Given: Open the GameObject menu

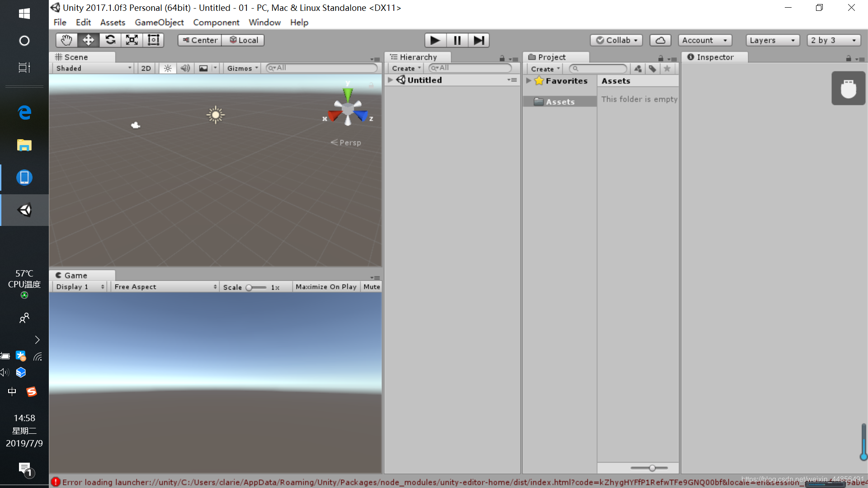Looking at the screenshot, I should point(159,22).
